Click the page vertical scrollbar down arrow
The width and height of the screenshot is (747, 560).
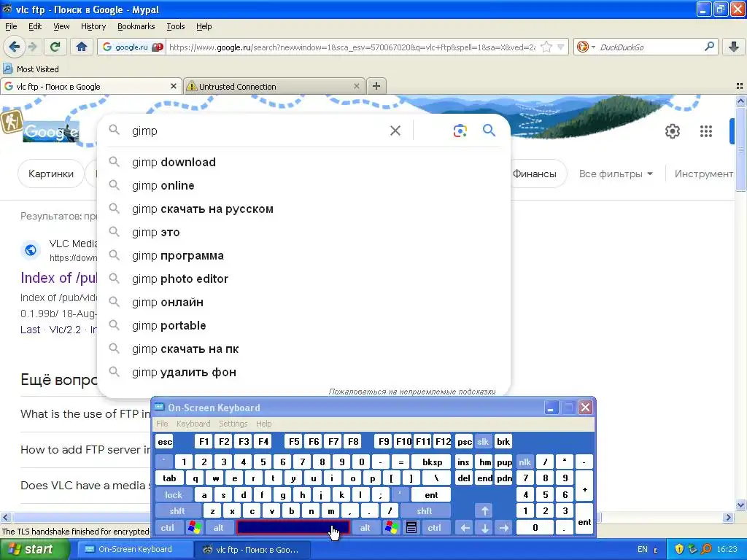(740, 505)
